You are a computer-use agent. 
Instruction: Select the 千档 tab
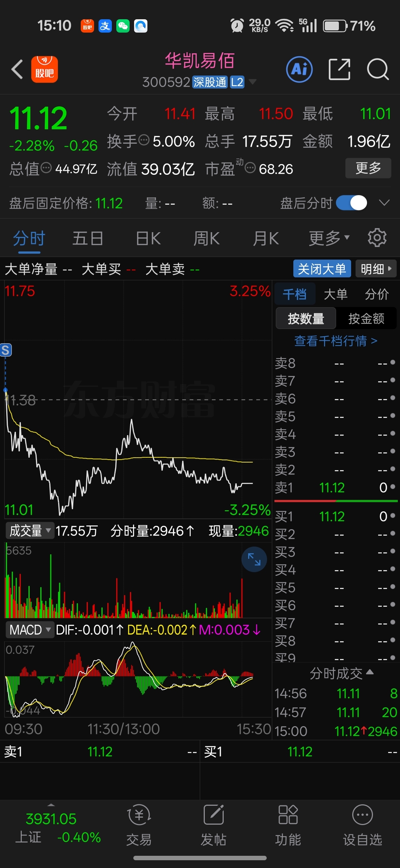click(295, 294)
